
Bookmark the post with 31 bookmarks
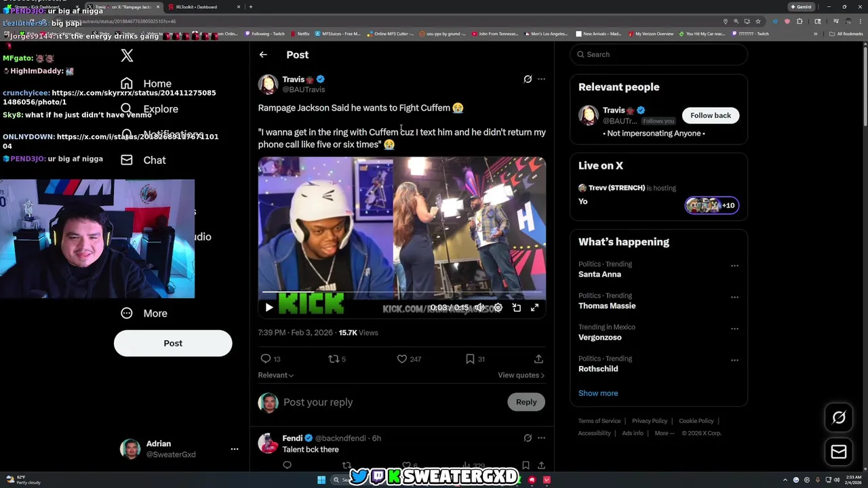(x=470, y=359)
